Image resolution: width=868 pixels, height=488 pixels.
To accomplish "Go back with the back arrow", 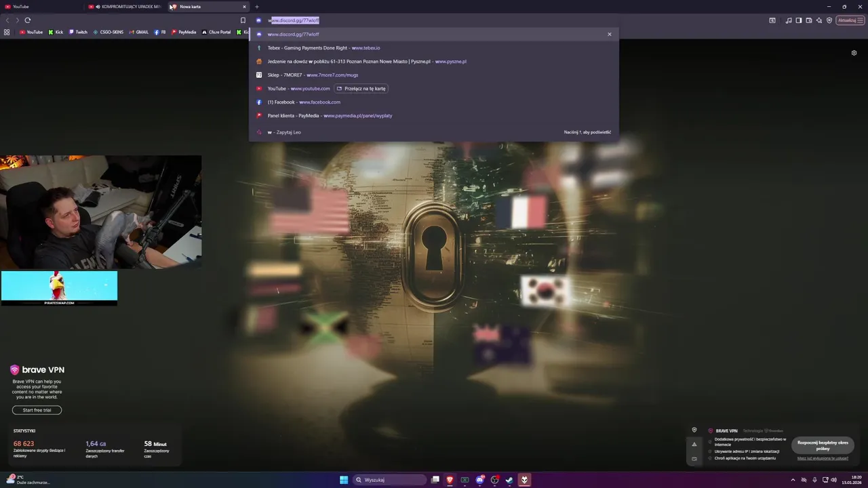I will [7, 20].
